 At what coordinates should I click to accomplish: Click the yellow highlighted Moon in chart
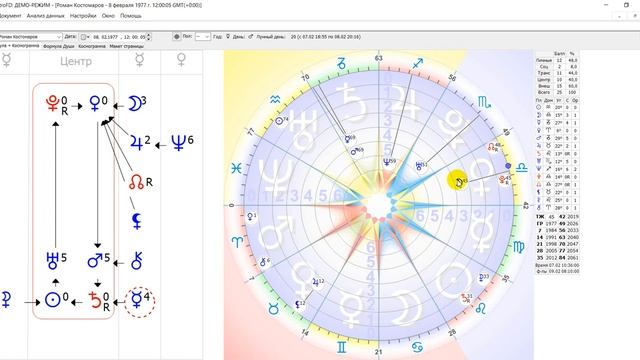(x=457, y=180)
